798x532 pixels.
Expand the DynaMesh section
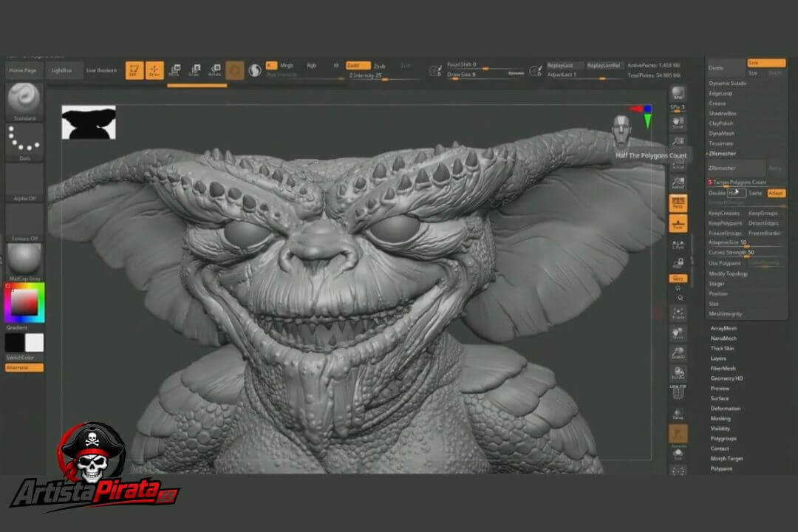pyautogui.click(x=722, y=134)
